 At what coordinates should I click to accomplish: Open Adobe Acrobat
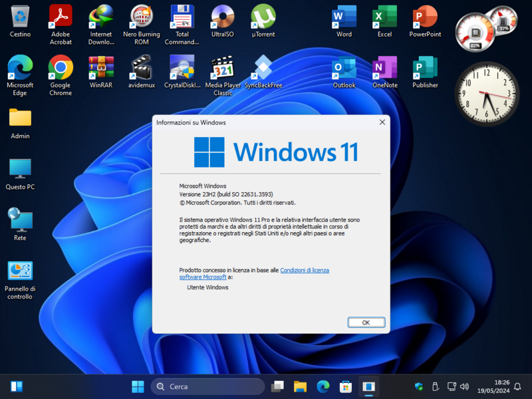click(61, 17)
